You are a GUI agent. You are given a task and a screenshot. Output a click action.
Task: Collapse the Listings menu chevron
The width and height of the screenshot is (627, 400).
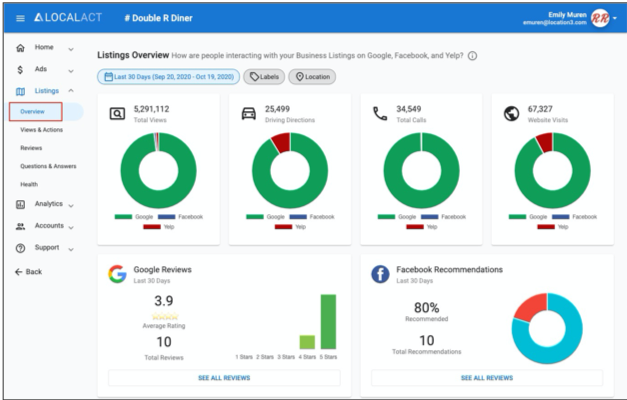[71, 91]
